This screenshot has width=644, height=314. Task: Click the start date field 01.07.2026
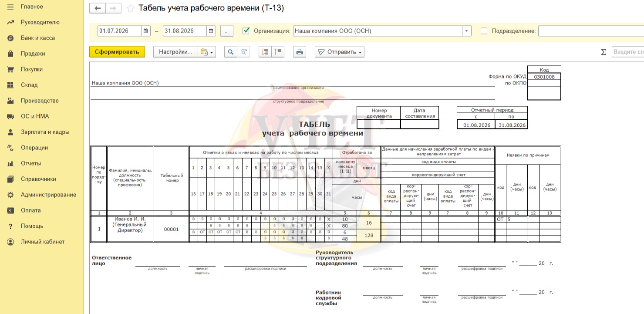pyautogui.click(x=120, y=31)
